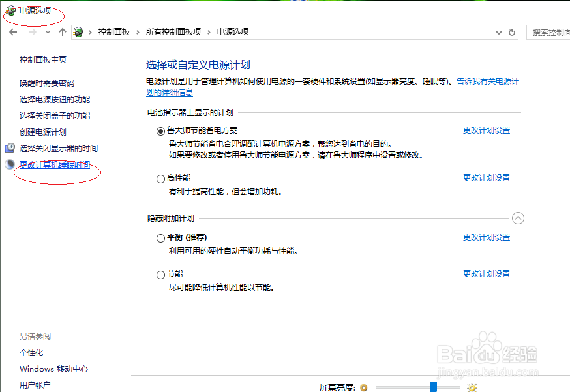Open 选择关闭显示器的时间 link
This screenshot has height=392, width=570.
[59, 148]
